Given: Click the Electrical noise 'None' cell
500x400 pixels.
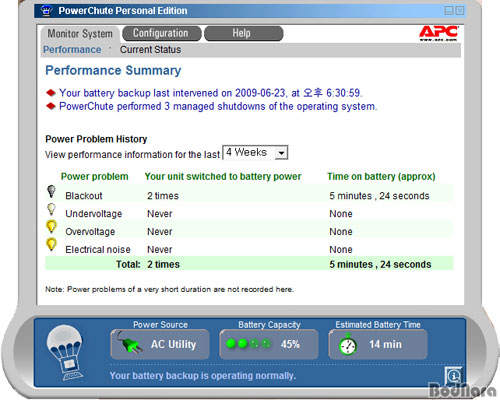Looking at the screenshot, I should coord(341,249).
